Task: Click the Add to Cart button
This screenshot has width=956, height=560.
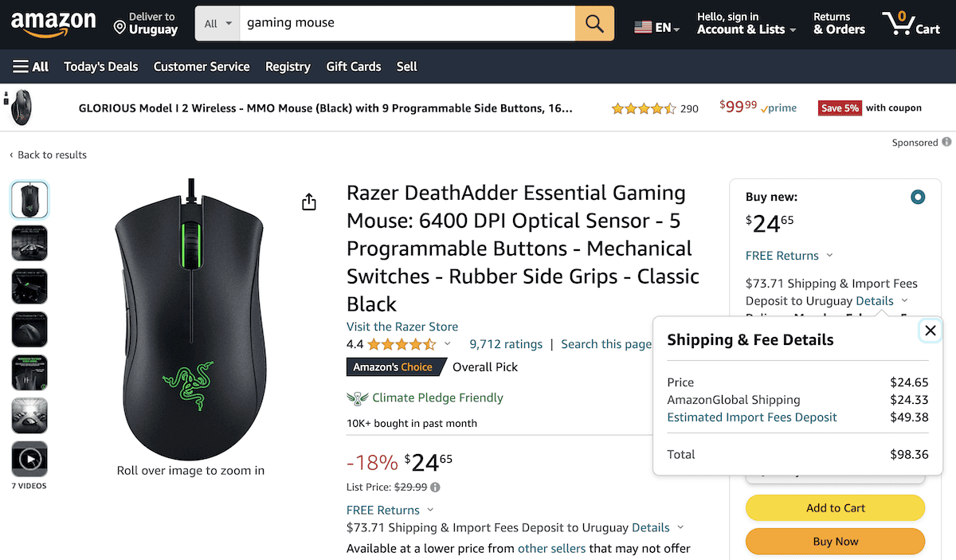Action: [x=835, y=508]
